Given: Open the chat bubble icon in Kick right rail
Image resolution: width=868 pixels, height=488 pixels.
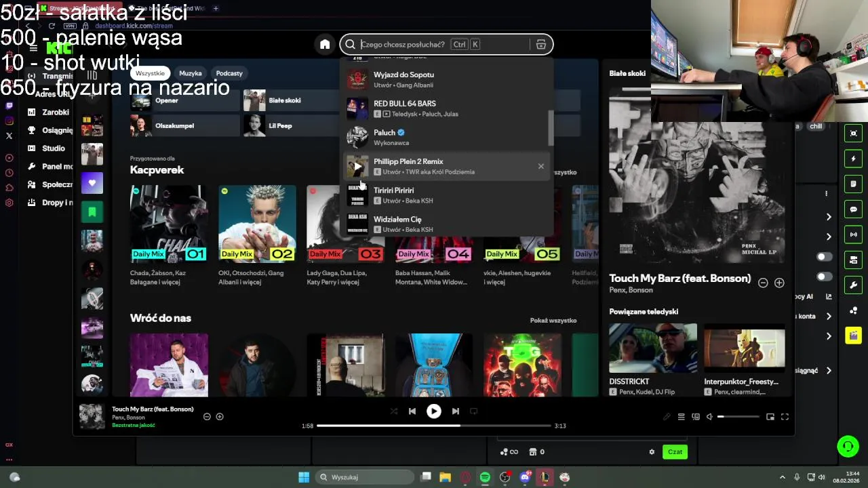Looking at the screenshot, I should tap(854, 209).
